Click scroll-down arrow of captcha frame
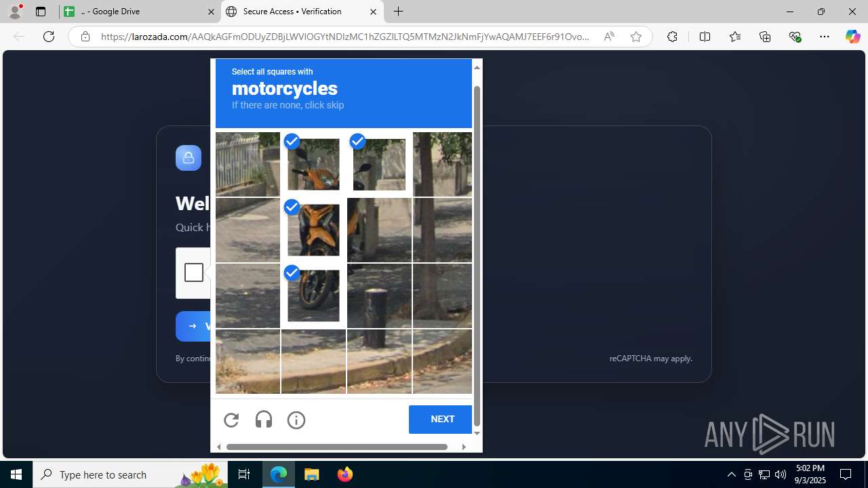The width and height of the screenshot is (868, 488). click(x=477, y=433)
